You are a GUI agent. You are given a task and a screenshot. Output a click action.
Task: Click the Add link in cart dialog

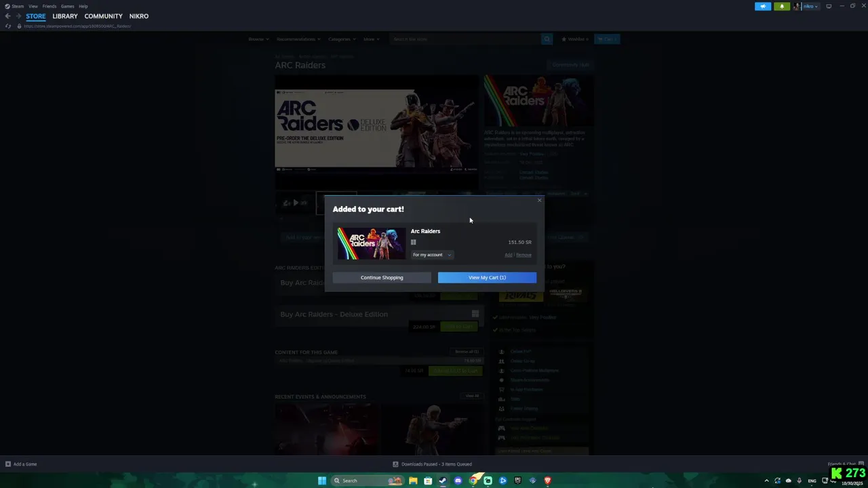pyautogui.click(x=508, y=255)
